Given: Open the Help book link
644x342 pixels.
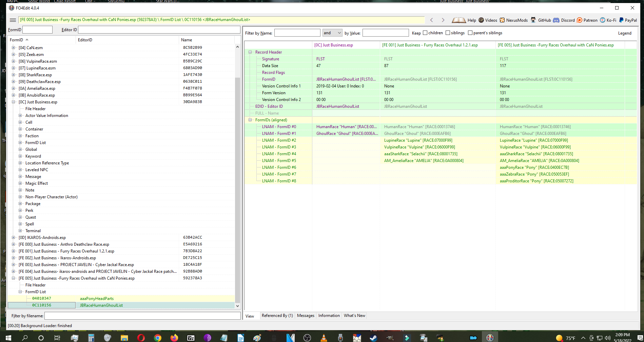Looking at the screenshot, I should (x=464, y=20).
